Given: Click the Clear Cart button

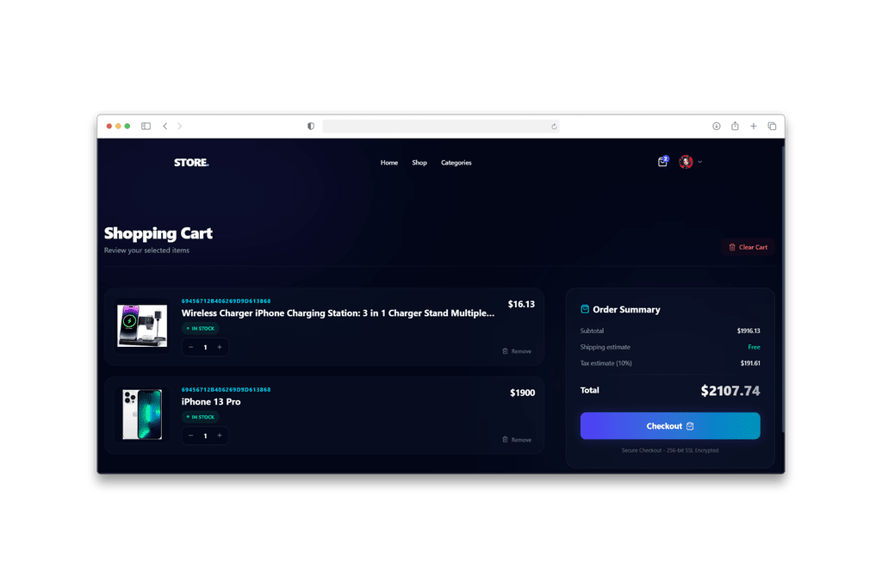Looking at the screenshot, I should point(748,247).
